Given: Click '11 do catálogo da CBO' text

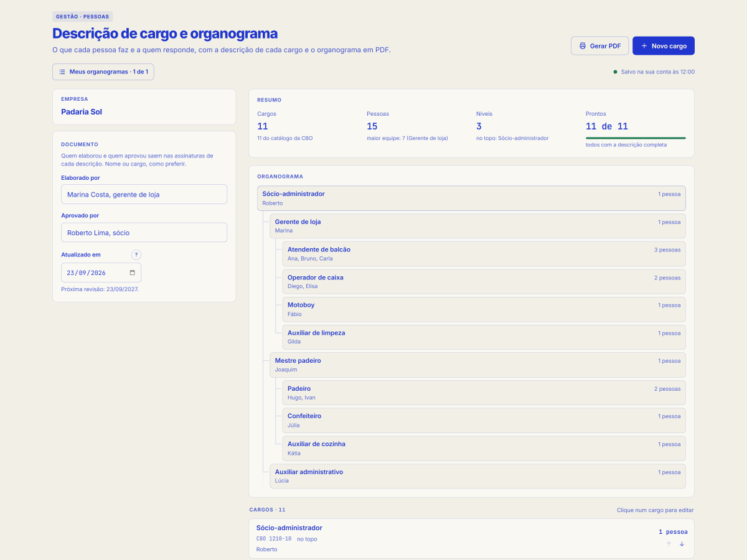Looking at the screenshot, I should coord(285,138).
